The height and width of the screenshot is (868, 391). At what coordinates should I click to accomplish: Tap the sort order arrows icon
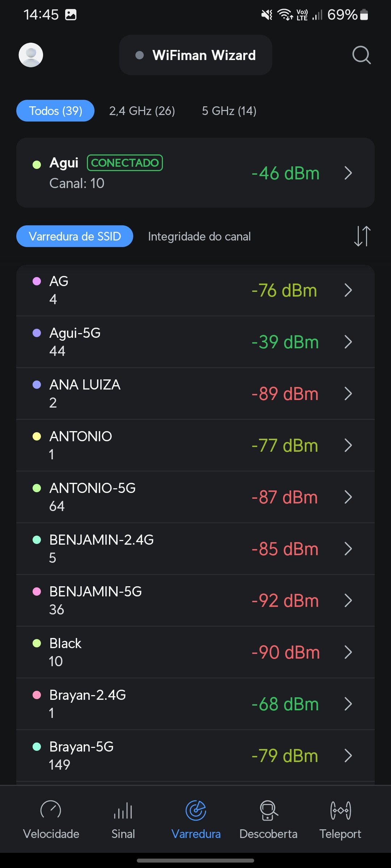pos(362,236)
